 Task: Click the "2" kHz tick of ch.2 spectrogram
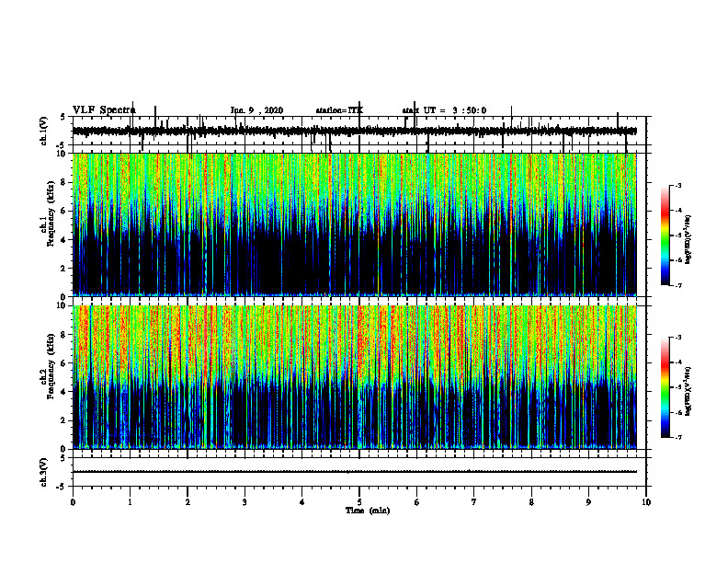tap(64, 420)
